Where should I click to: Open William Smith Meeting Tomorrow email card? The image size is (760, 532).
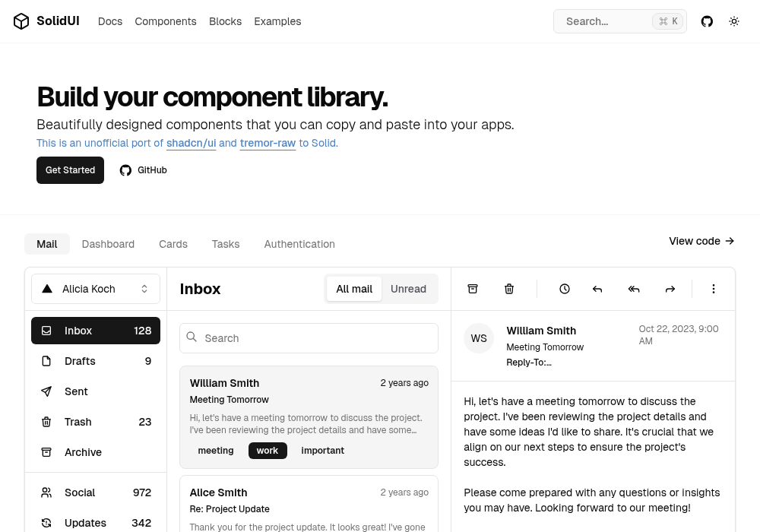[309, 417]
